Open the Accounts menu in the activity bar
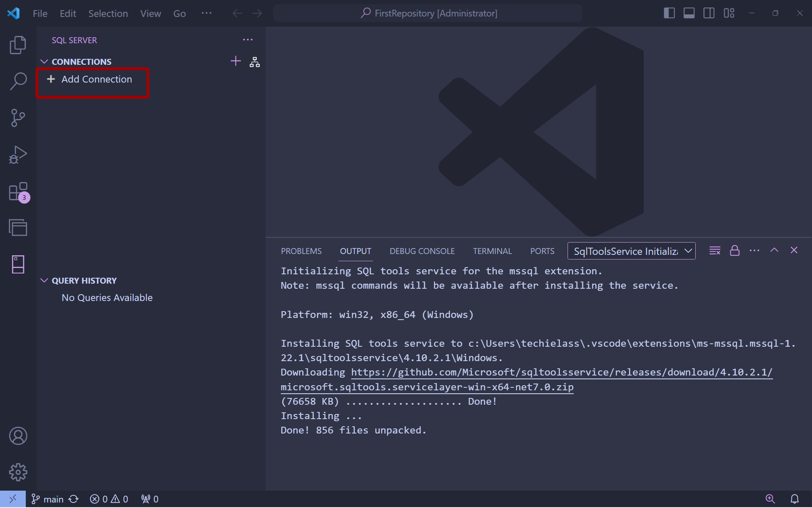812x508 pixels. coord(18,436)
